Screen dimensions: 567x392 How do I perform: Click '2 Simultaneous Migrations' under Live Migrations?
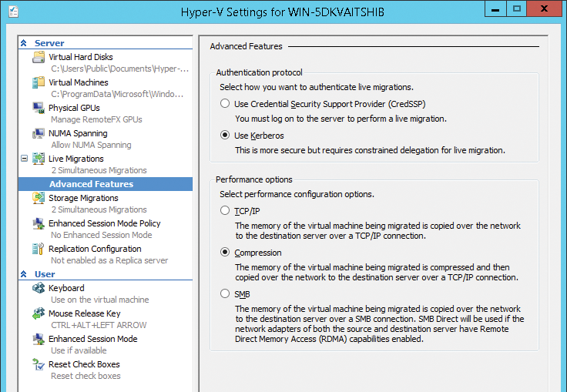99,170
